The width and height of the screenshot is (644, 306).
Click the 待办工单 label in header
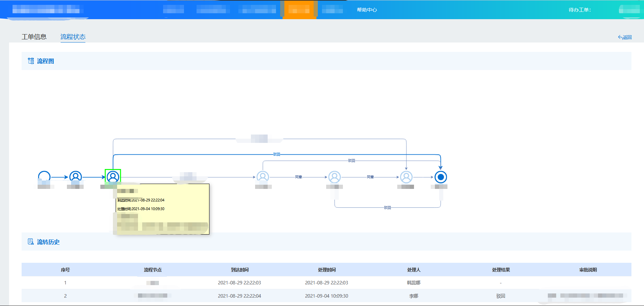pos(580,10)
